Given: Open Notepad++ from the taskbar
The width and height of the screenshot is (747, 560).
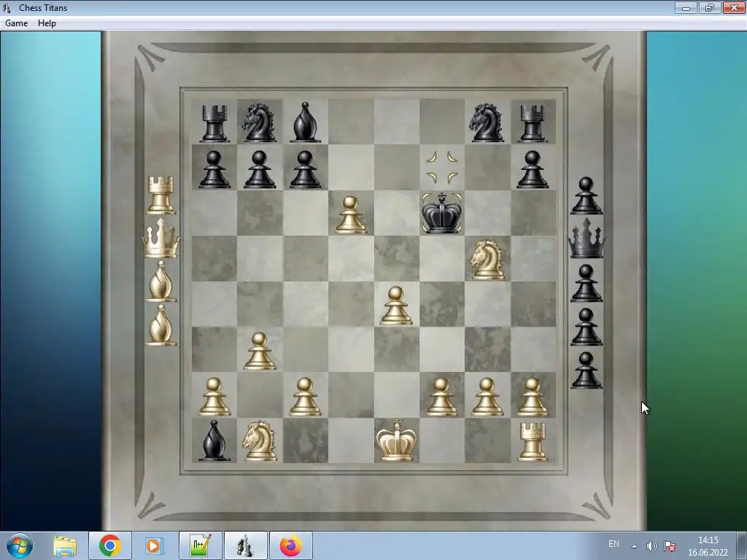Looking at the screenshot, I should [x=200, y=545].
